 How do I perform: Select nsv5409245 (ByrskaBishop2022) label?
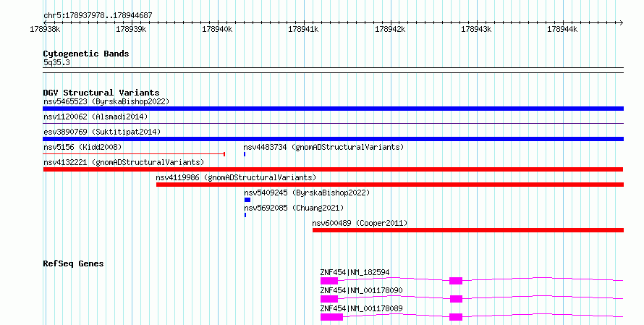307,193
